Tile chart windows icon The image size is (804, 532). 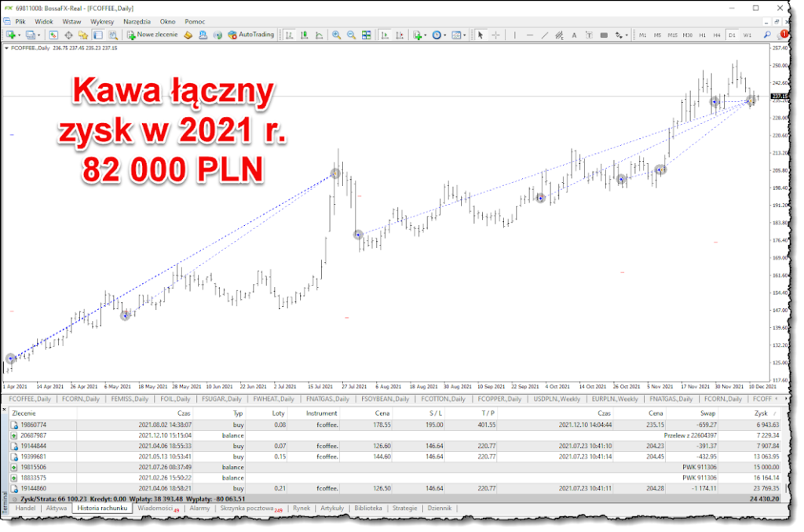(x=366, y=35)
